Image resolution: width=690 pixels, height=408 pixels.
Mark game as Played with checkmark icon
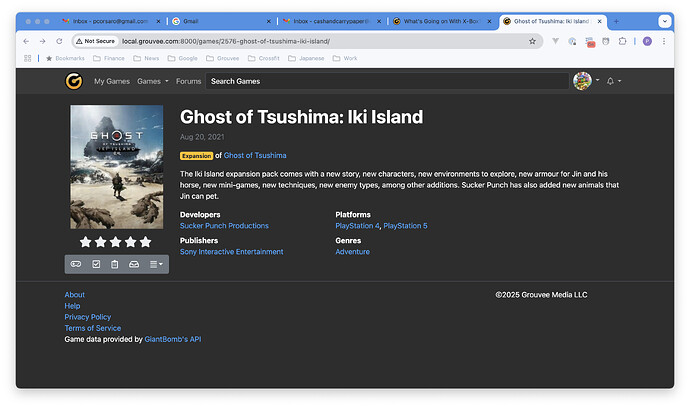96,264
